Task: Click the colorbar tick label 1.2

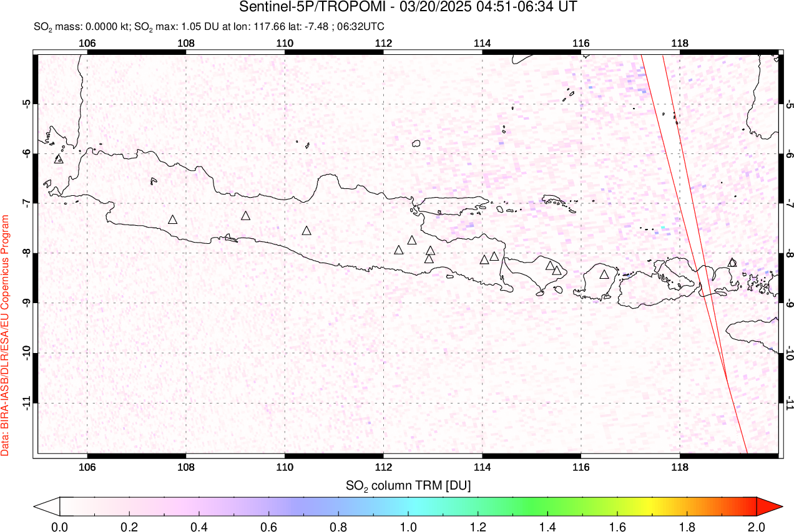Action: click(478, 526)
